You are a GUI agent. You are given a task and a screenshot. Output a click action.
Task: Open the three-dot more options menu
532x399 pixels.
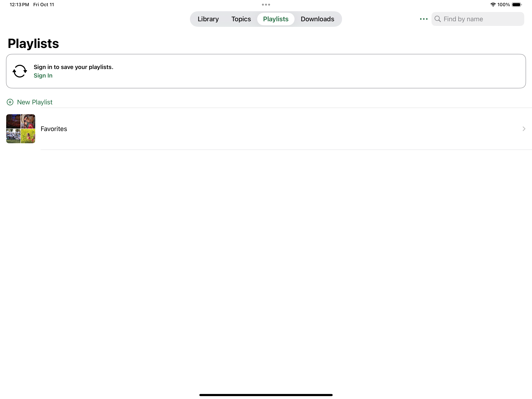pyautogui.click(x=424, y=19)
